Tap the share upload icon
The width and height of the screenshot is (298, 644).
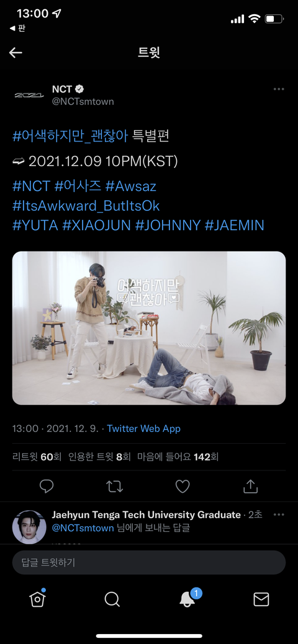250,487
